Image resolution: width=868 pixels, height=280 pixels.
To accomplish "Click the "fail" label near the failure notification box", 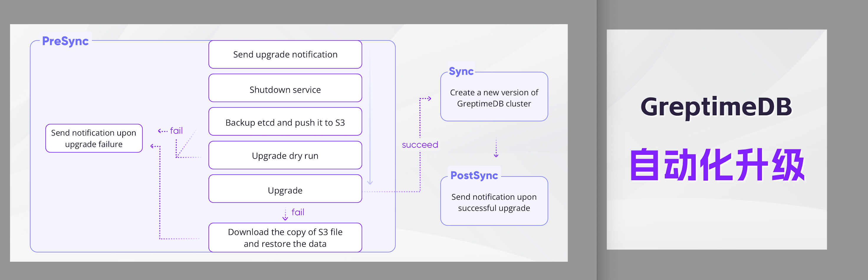I will [x=176, y=130].
